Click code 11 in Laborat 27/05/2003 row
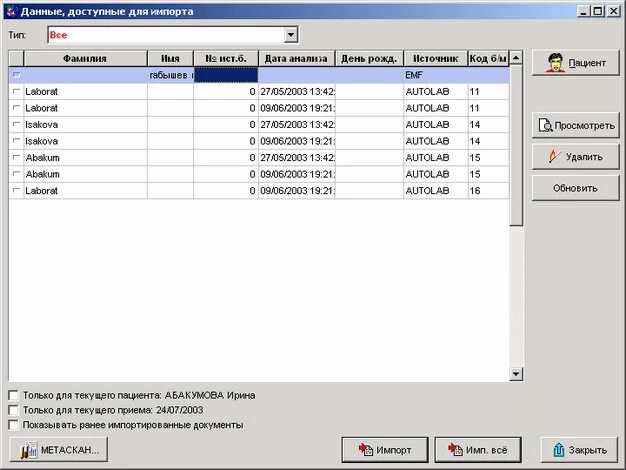This screenshot has height=470, width=626. [x=474, y=91]
